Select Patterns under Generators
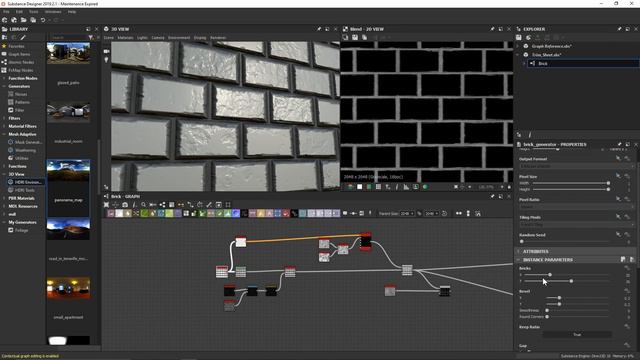This screenshot has height=360, width=640. [x=22, y=102]
